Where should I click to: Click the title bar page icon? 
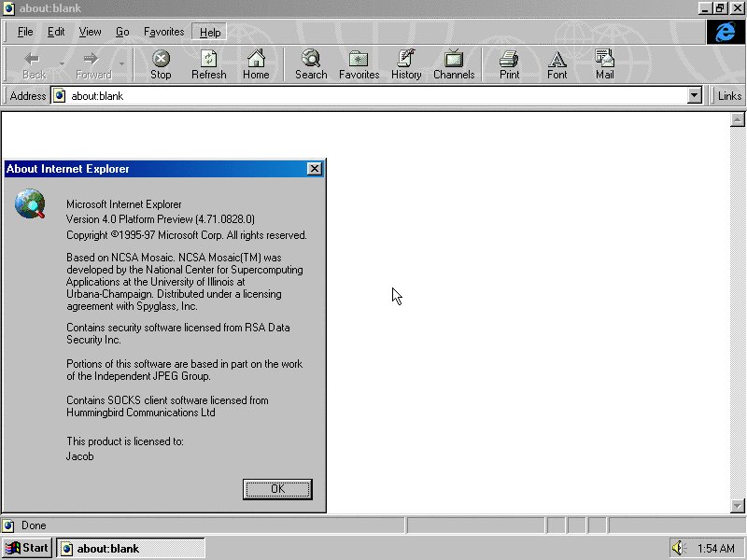click(8, 8)
